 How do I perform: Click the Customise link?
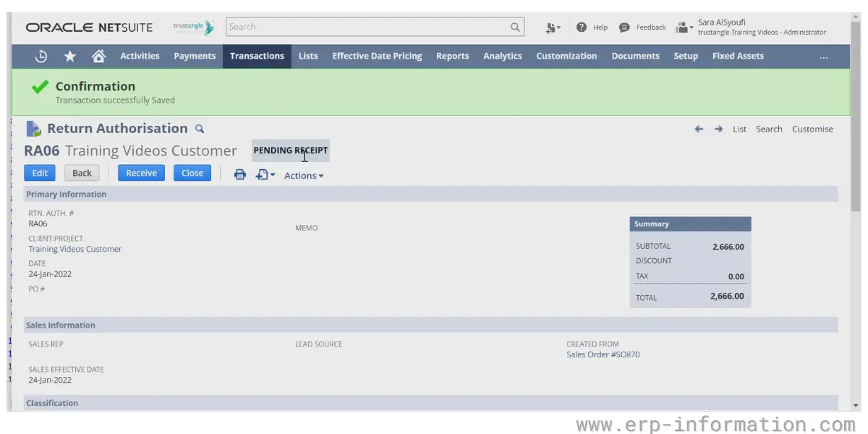[x=812, y=129]
